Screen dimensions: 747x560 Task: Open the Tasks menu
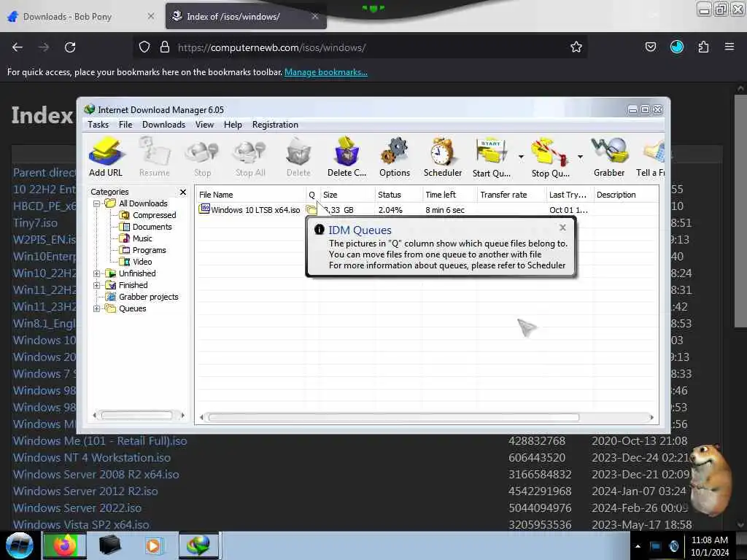[98, 125]
